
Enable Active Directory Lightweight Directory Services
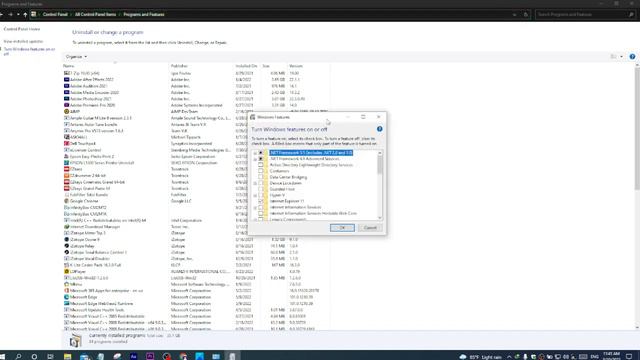[x=261, y=165]
